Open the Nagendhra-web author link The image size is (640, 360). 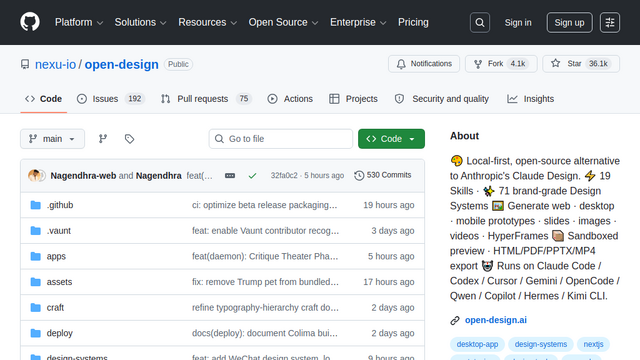[83, 176]
